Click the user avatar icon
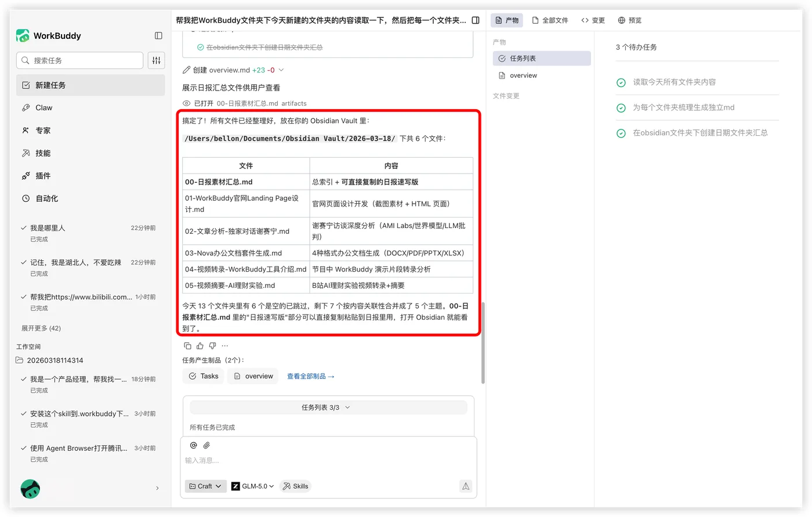The width and height of the screenshot is (812, 517). 30,489
